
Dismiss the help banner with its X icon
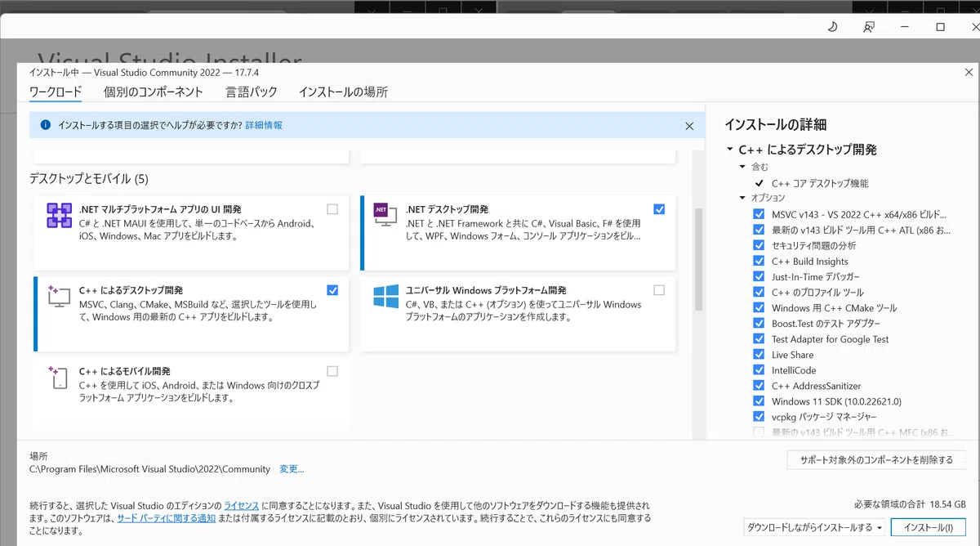689,126
